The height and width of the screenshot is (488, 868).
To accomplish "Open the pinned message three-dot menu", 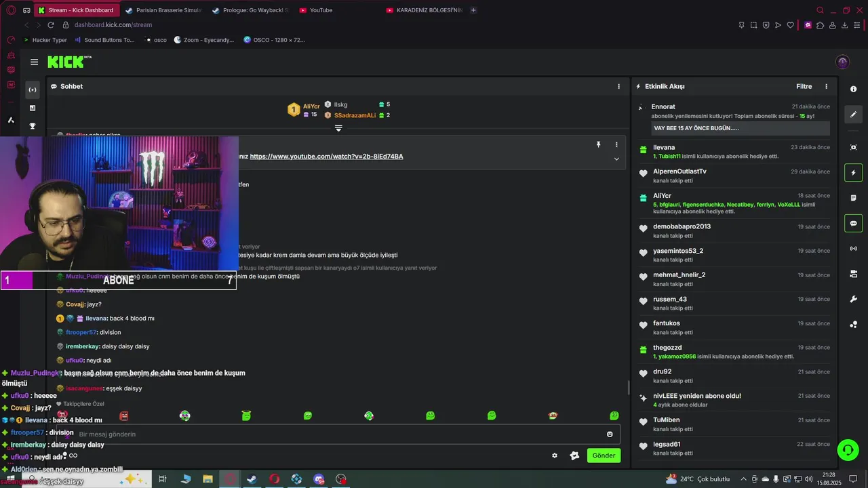I will [616, 144].
